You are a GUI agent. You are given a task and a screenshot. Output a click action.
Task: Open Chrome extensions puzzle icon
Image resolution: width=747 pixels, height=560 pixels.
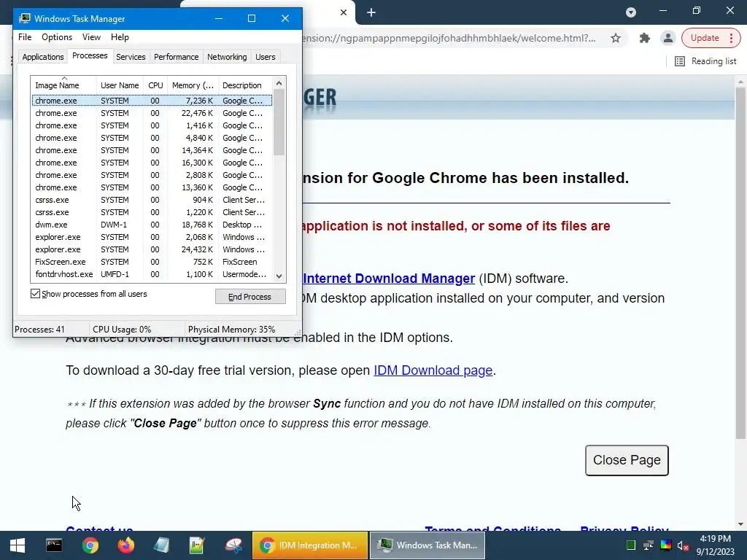tap(645, 38)
